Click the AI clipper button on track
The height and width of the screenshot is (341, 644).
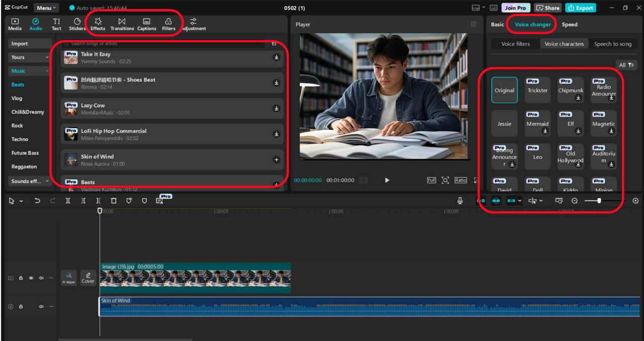[x=69, y=278]
